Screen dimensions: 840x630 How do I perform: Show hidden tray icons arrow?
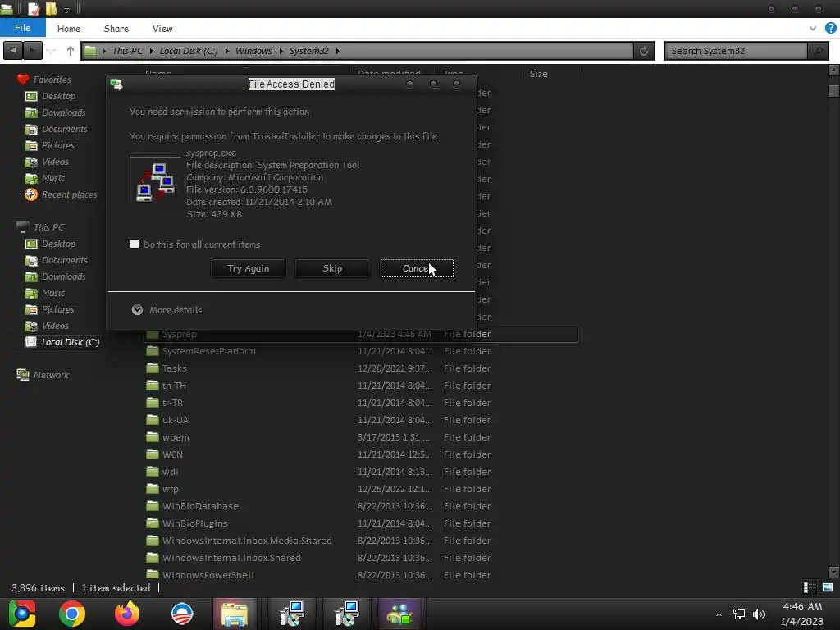tap(719, 614)
